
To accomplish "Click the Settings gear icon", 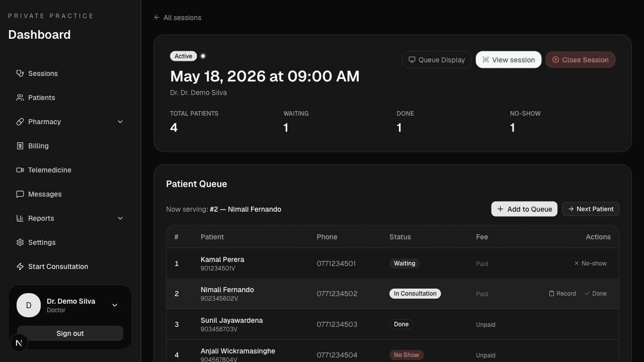I will 20,242.
